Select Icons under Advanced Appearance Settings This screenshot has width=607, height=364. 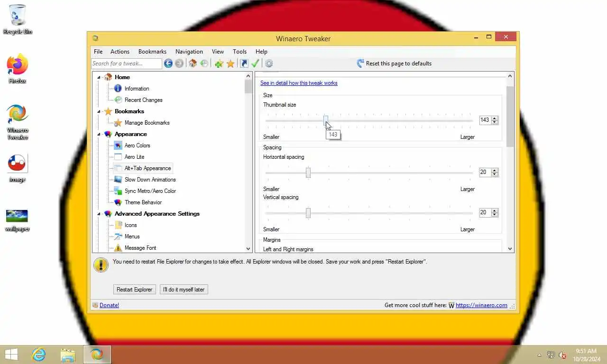click(130, 225)
